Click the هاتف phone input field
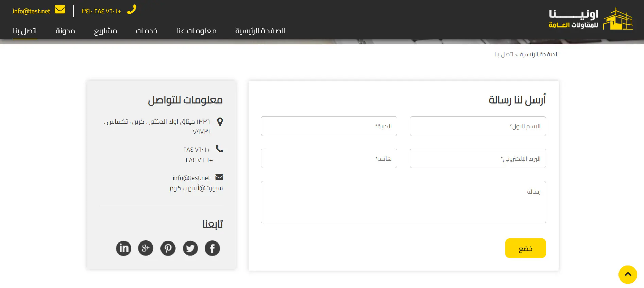The height and width of the screenshot is (288, 644). click(329, 159)
